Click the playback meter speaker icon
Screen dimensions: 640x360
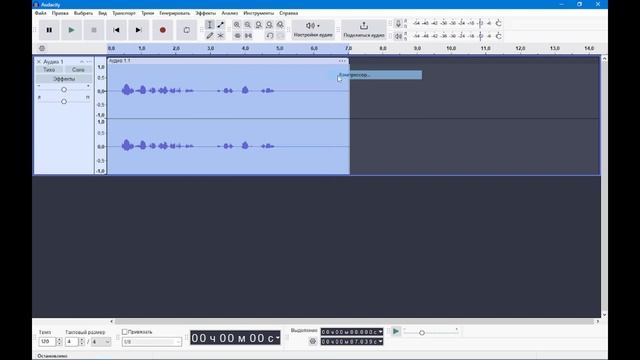click(x=398, y=36)
